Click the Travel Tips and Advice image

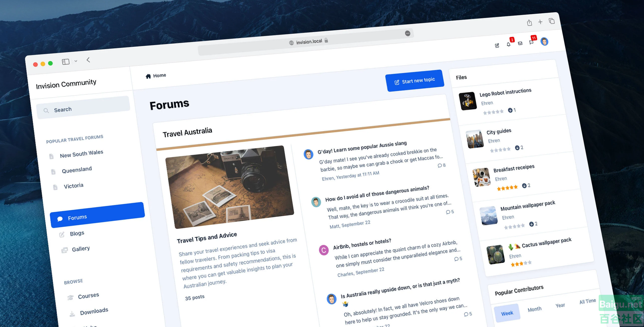[x=230, y=187]
